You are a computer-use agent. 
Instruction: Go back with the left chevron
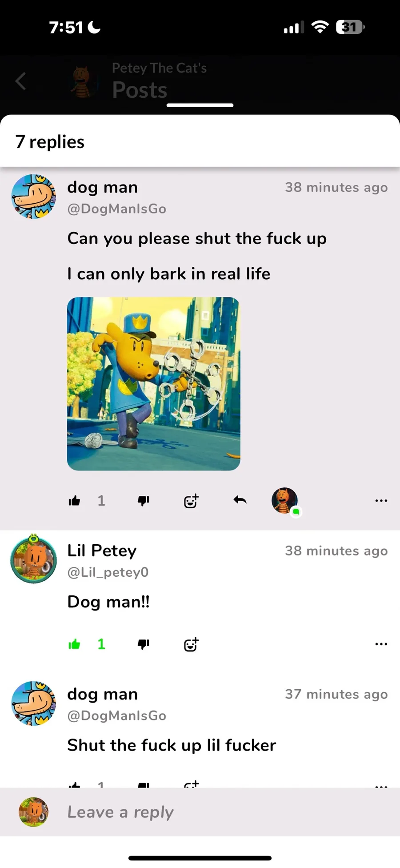click(20, 81)
